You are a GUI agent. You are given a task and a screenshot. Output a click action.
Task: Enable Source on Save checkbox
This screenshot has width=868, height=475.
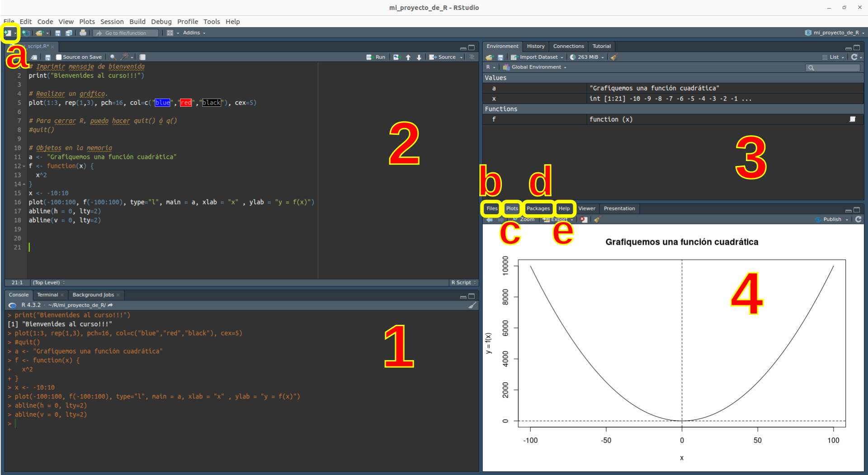pos(59,57)
